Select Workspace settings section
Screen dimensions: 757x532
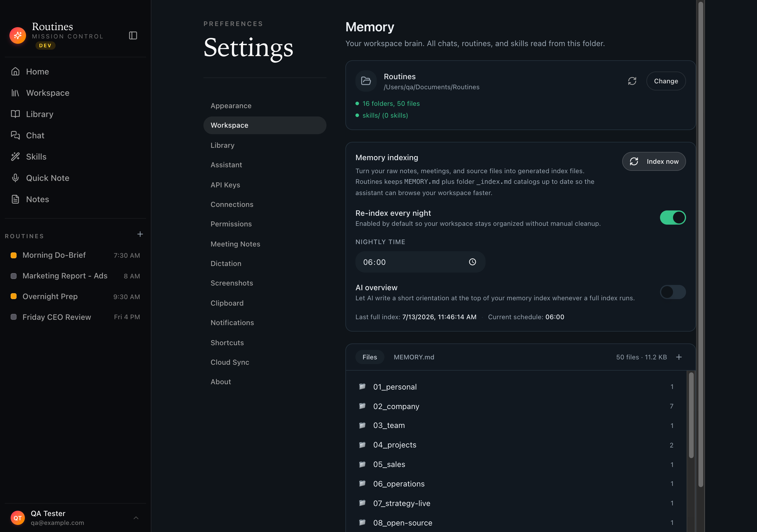(265, 125)
